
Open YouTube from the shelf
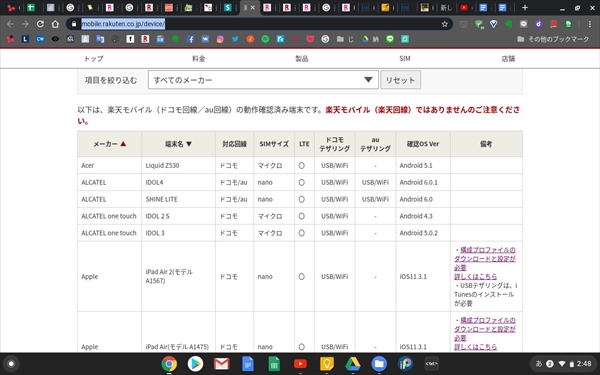click(x=300, y=364)
